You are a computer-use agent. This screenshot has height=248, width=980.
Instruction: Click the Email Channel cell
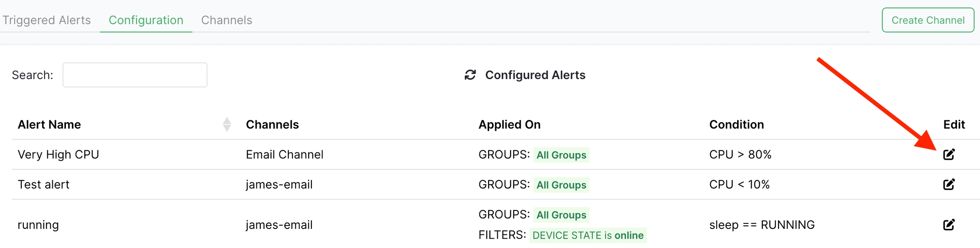[285, 155]
